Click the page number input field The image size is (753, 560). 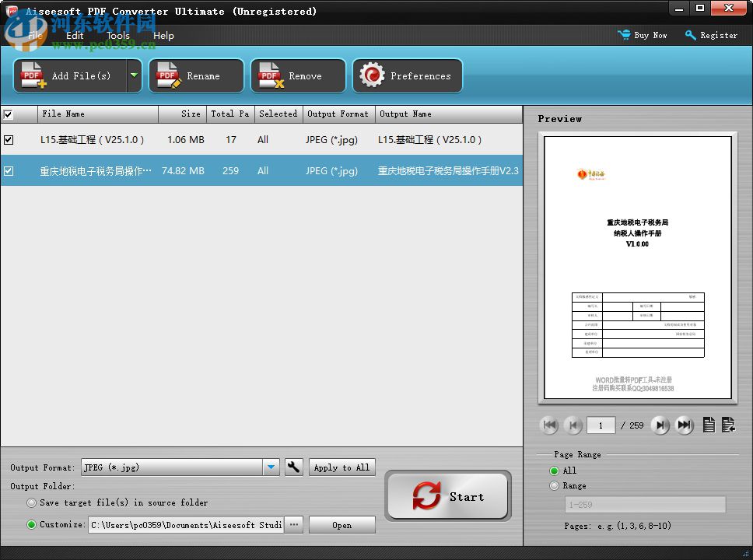(601, 425)
